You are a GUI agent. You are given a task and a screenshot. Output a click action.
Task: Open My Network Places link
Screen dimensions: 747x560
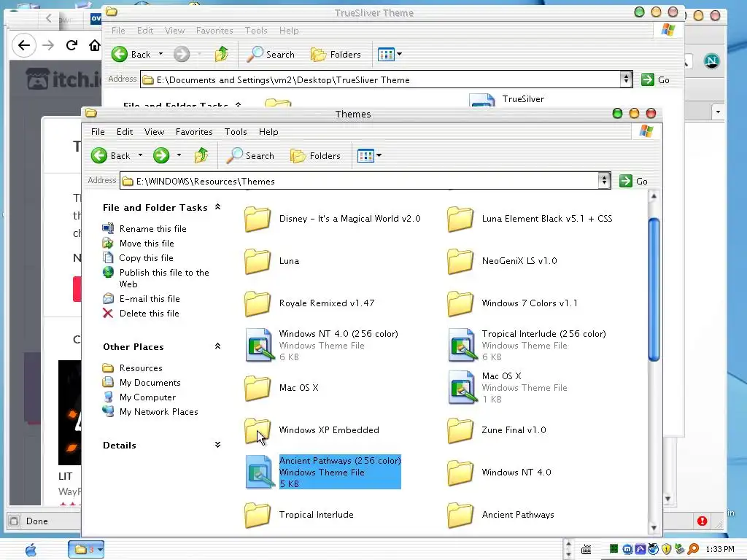click(158, 412)
